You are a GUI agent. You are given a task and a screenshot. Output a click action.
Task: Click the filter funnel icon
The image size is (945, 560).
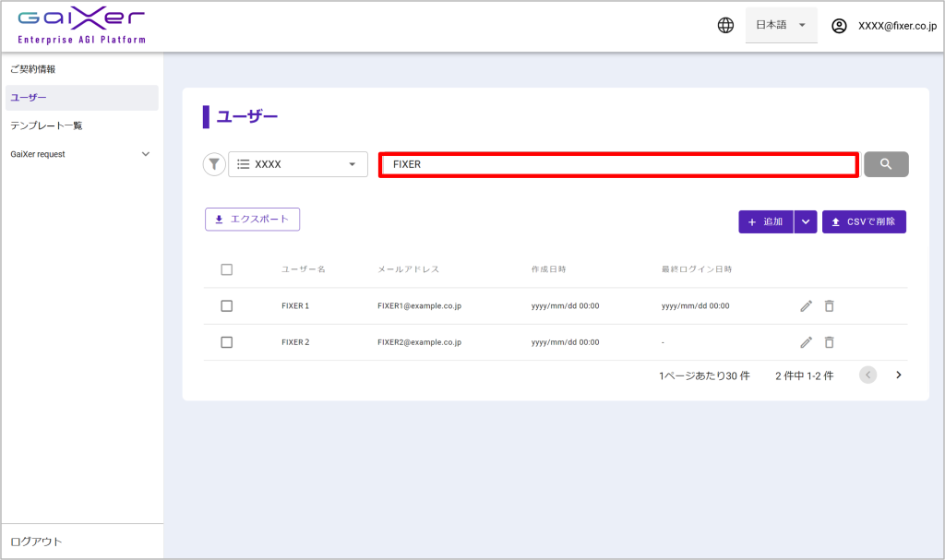tap(214, 164)
